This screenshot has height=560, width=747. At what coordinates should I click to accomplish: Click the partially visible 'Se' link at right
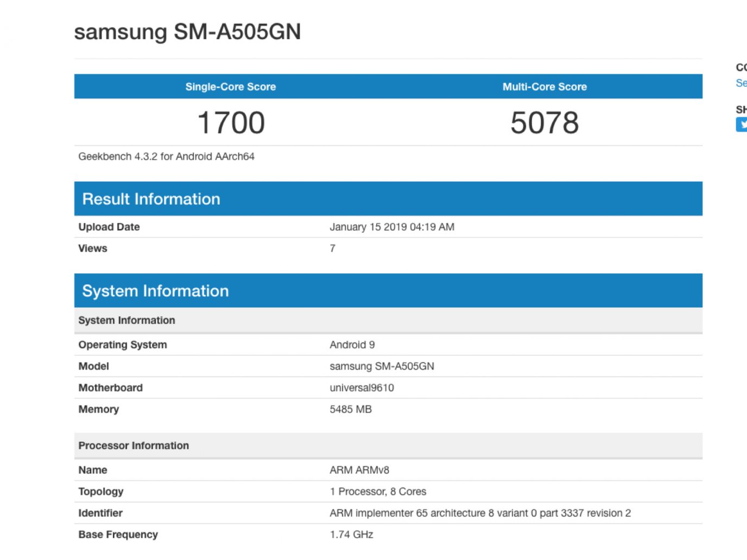tap(741, 83)
